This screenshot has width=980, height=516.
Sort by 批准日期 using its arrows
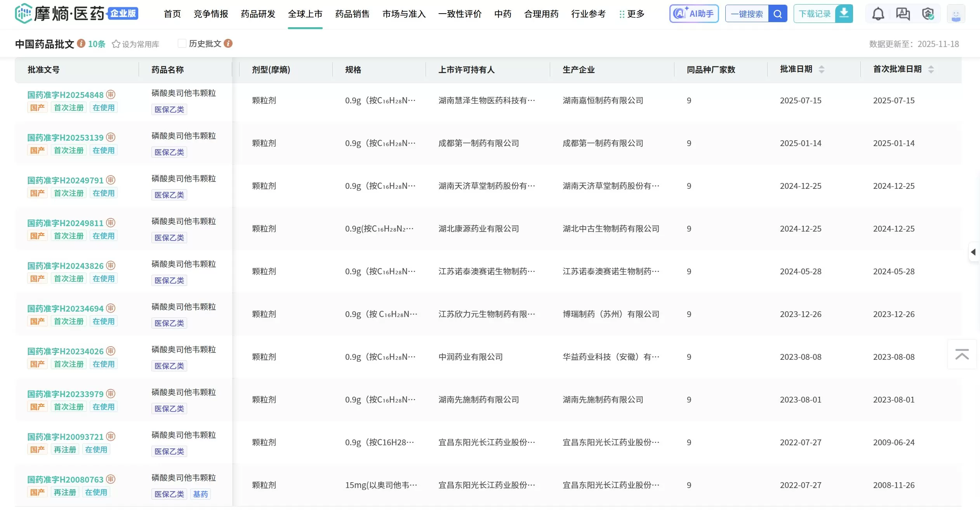tap(822, 69)
